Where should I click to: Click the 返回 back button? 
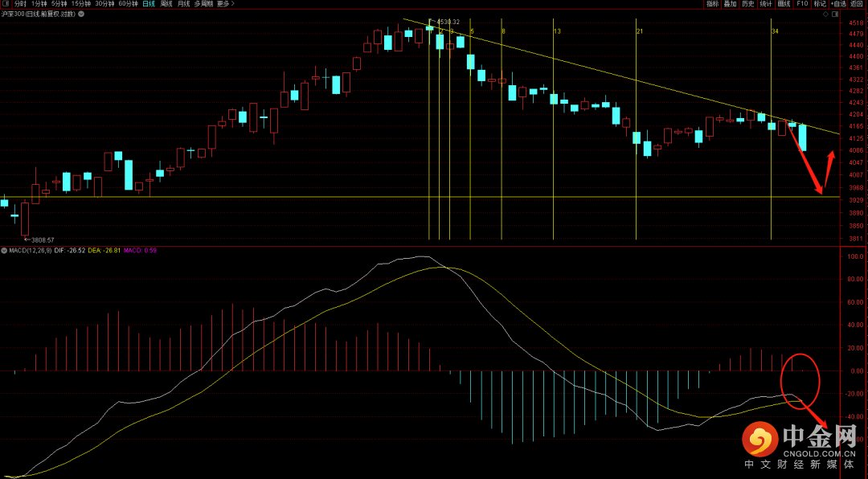[x=857, y=4]
